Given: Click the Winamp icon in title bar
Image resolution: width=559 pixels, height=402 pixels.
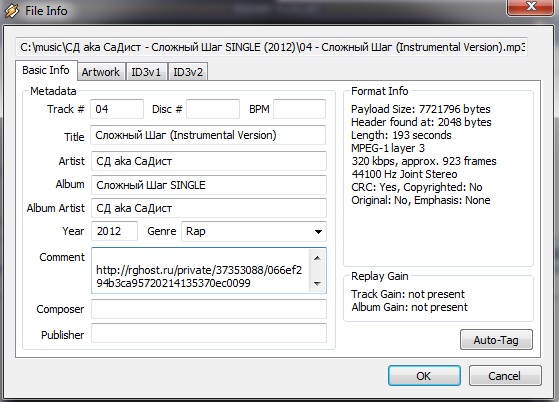Looking at the screenshot, I should 12,11.
